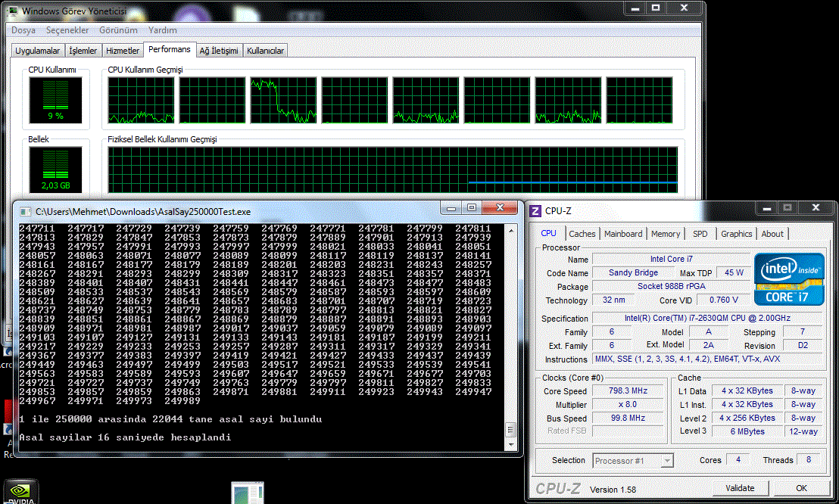
Task: Open CPU-Z About tab
Action: tap(772, 234)
